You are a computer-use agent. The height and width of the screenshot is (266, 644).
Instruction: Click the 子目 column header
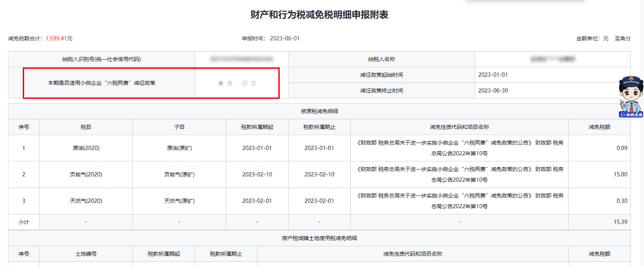point(179,127)
